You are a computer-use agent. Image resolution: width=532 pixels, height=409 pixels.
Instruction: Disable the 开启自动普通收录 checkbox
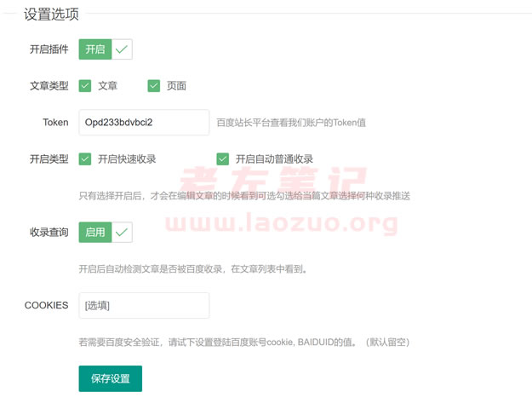pos(223,158)
